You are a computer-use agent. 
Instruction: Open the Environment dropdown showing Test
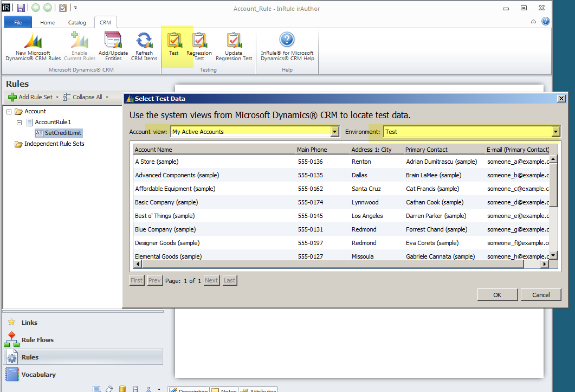(x=555, y=131)
